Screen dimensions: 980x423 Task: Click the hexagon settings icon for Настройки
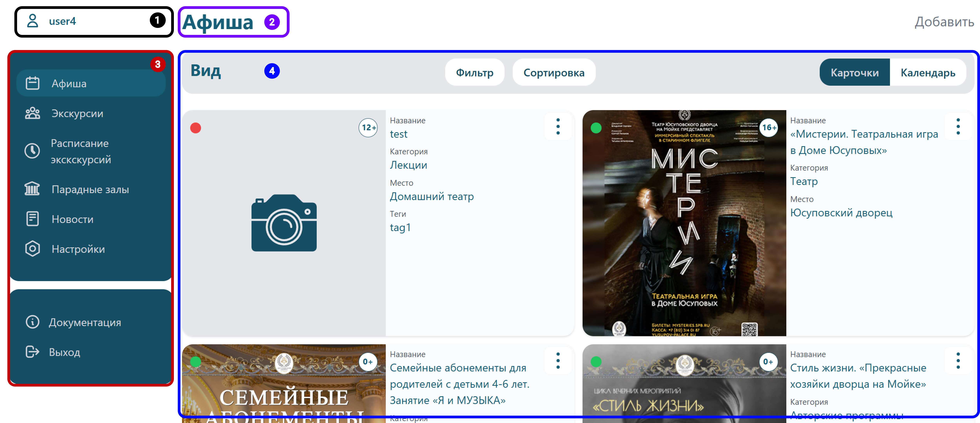pyautogui.click(x=32, y=249)
